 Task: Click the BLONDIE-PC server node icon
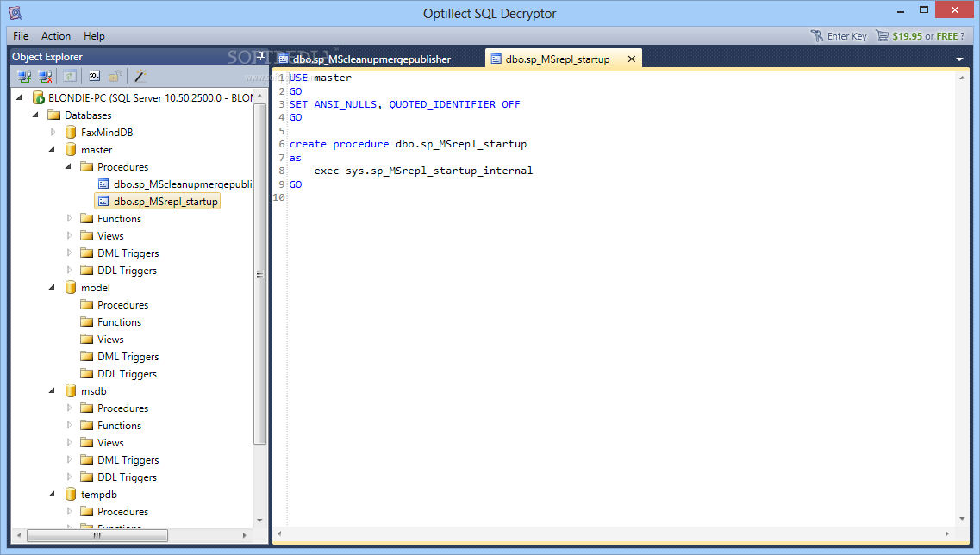39,97
